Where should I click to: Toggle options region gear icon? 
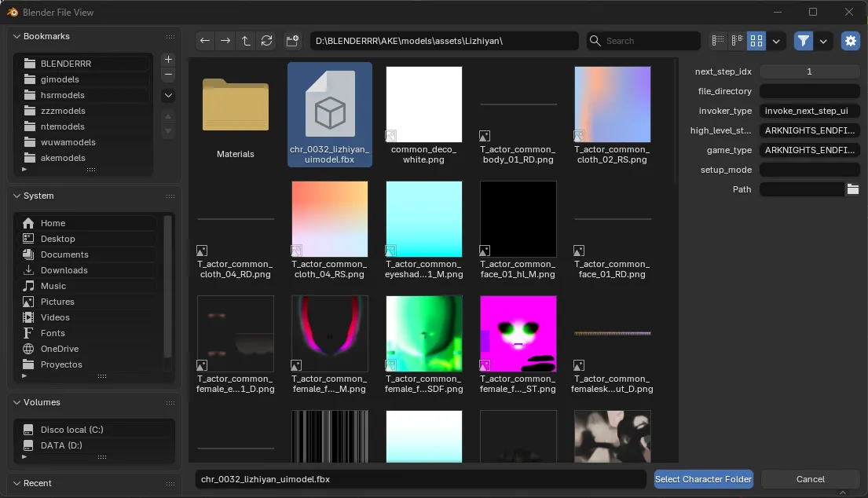pos(850,41)
